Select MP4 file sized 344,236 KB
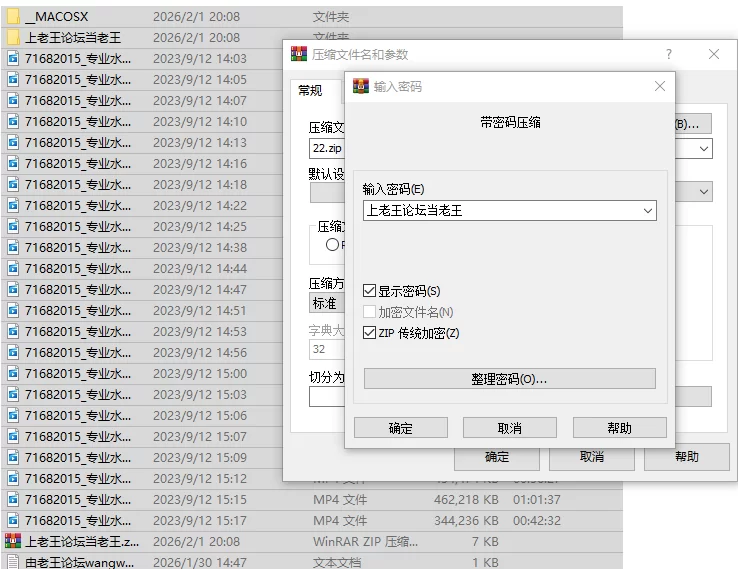 312,521
